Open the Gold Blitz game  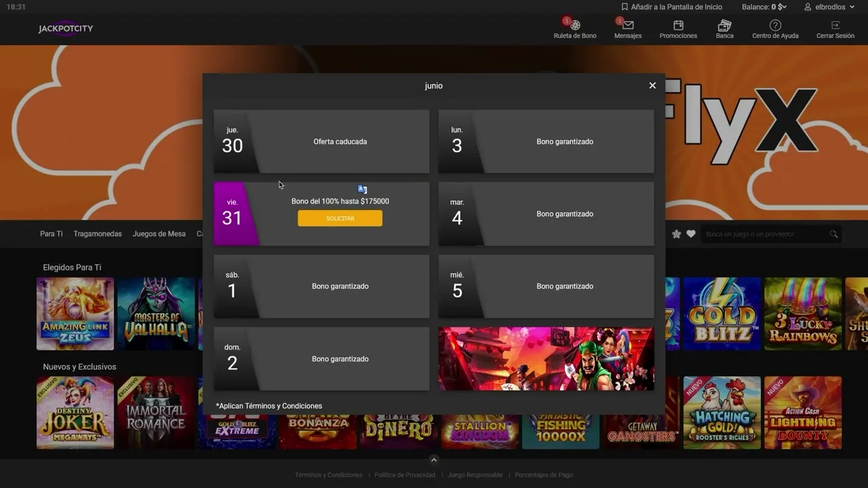pos(722,314)
